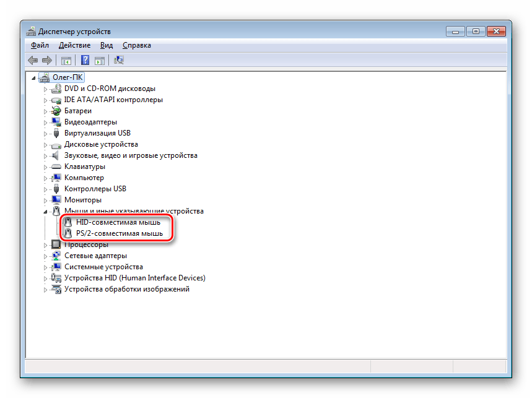Click the Батареи battery icon
Image resolution: width=532 pixels, height=398 pixels.
(x=56, y=111)
